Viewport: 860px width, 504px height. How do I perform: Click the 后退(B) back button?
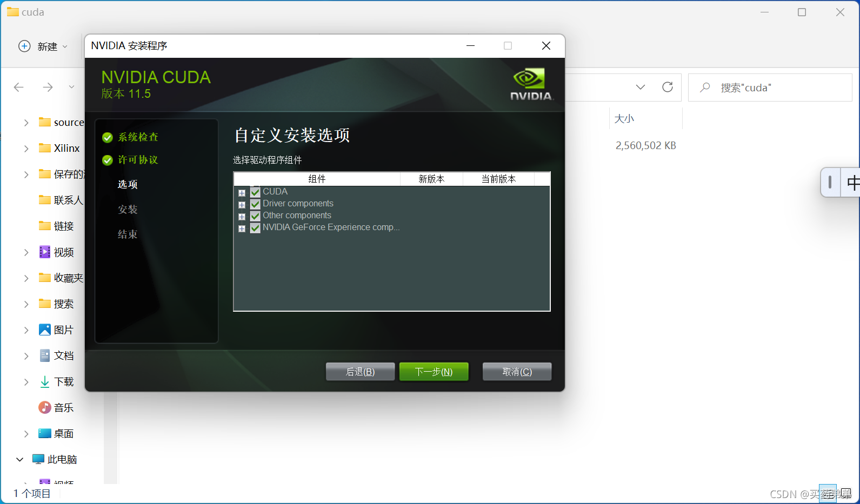coord(360,372)
